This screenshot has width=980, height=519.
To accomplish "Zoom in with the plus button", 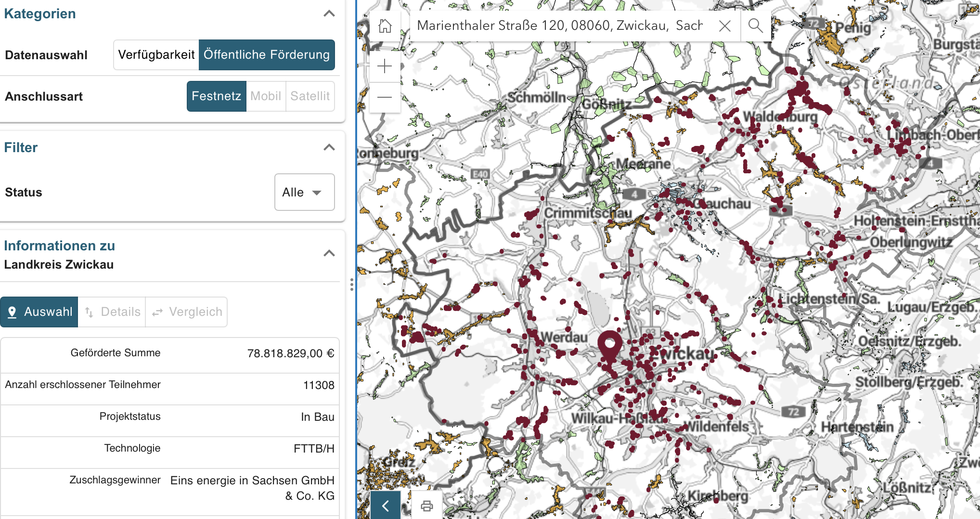I will pos(385,66).
